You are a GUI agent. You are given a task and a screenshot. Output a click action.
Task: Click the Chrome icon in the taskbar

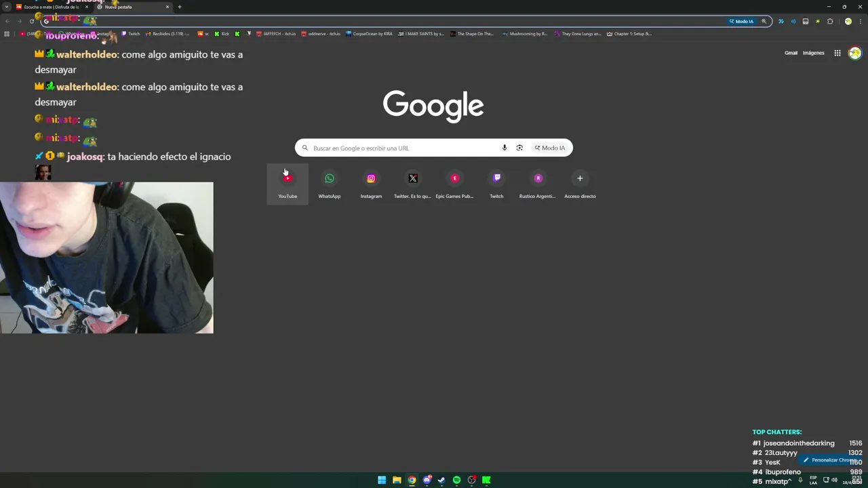point(412,480)
